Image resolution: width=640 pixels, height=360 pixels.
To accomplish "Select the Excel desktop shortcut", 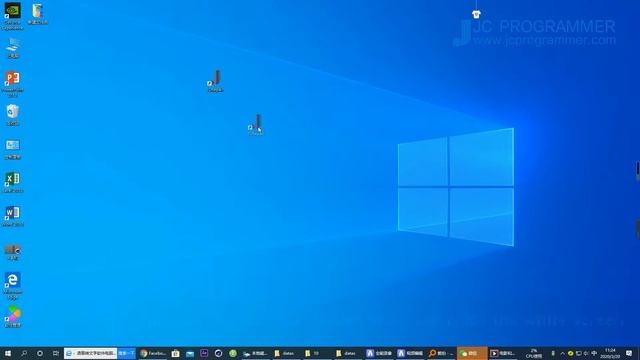I will pyautogui.click(x=13, y=182).
